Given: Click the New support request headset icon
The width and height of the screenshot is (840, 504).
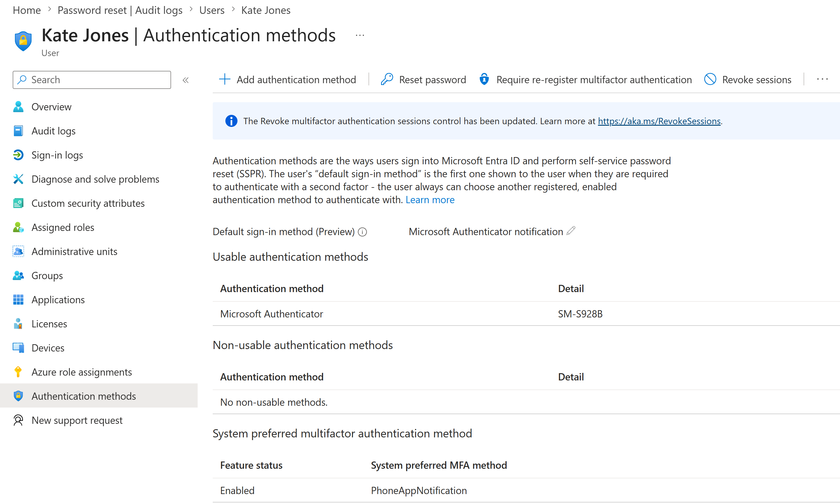Looking at the screenshot, I should pyautogui.click(x=18, y=420).
